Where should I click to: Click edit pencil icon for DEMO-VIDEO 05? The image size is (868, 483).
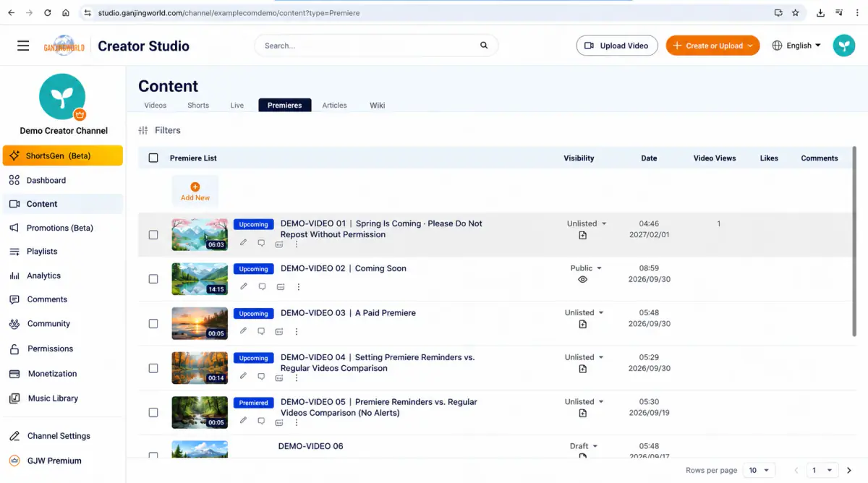(244, 420)
